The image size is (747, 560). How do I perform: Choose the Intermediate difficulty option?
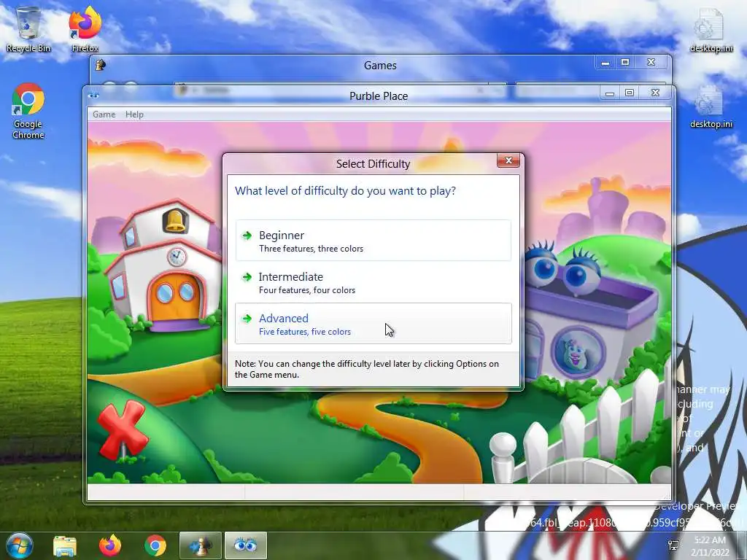click(373, 282)
